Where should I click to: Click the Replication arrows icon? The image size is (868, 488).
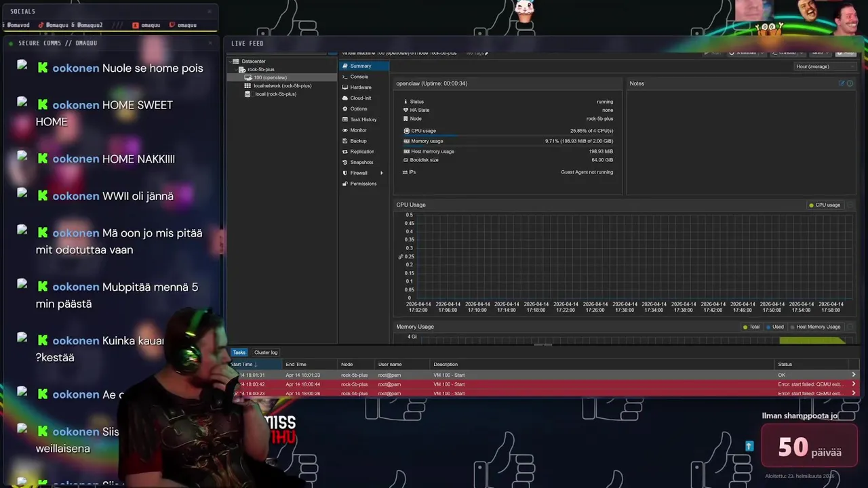coord(345,152)
